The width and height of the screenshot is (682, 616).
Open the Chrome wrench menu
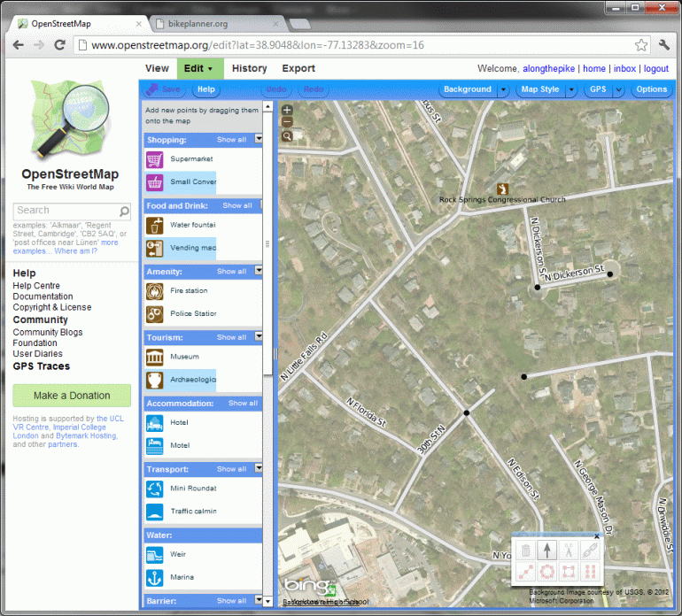click(664, 45)
